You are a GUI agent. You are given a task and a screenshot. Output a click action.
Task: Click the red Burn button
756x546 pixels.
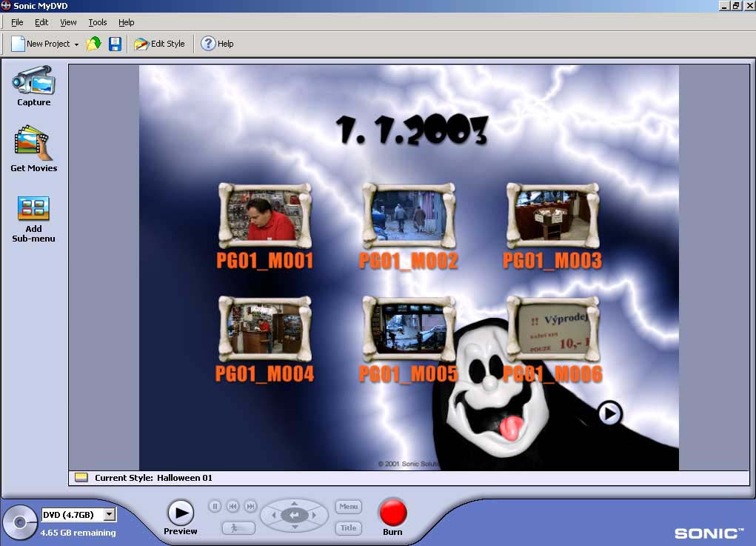coord(393,512)
